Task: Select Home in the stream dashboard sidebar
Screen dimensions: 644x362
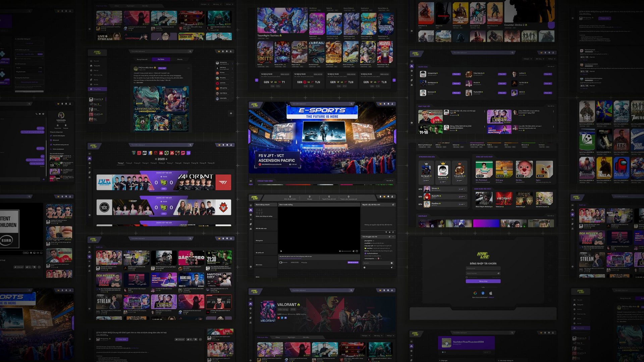Action: pos(251,210)
